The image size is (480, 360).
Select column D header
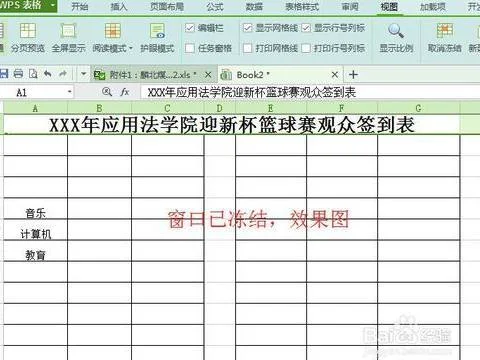[220, 108]
